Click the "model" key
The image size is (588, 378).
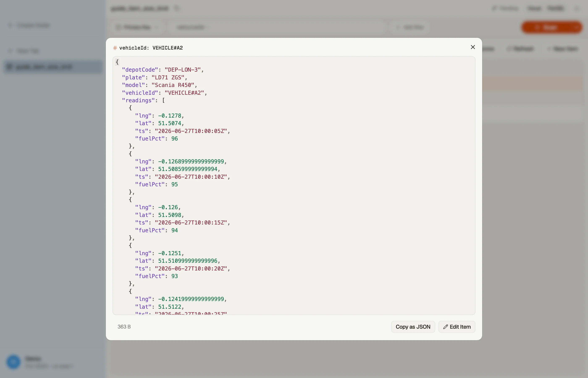(134, 85)
